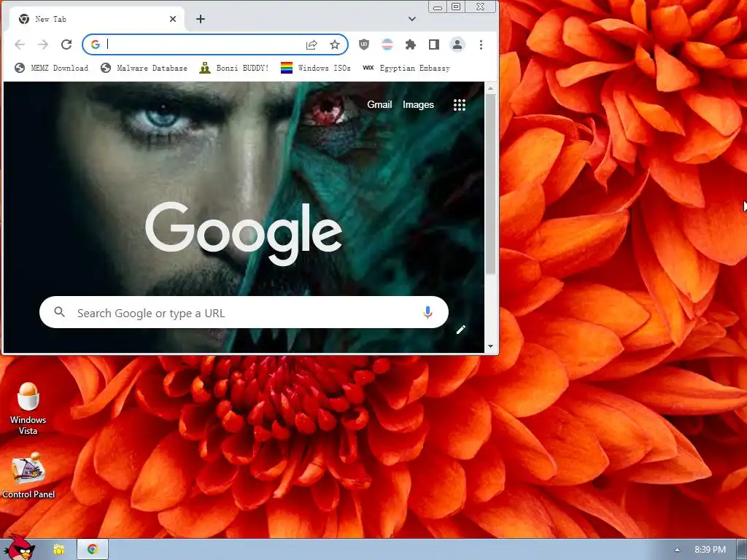
Task: Show hidden tray icons arrow
Action: (677, 550)
